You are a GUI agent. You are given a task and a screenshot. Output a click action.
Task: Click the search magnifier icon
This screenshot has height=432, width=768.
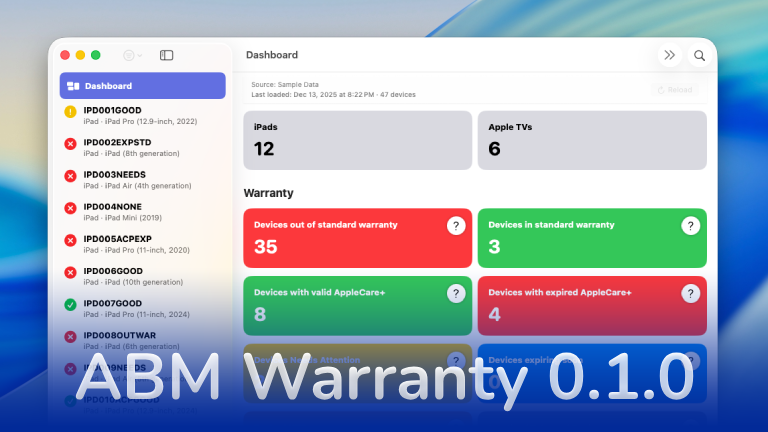coord(700,56)
